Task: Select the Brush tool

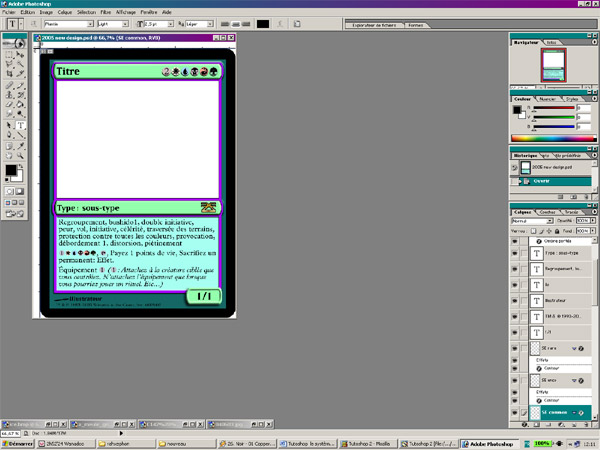Action: pyautogui.click(x=20, y=85)
